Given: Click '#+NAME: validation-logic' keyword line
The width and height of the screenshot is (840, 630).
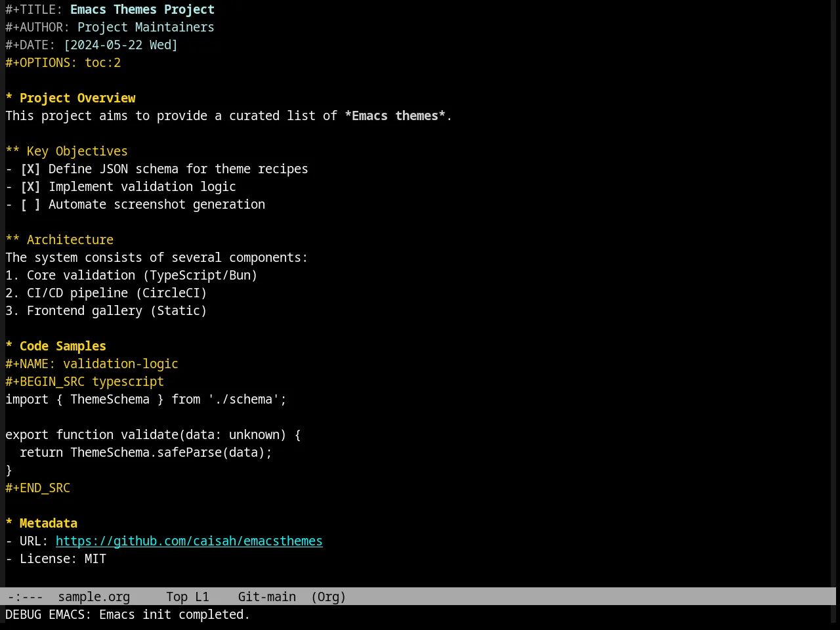Looking at the screenshot, I should tap(92, 364).
